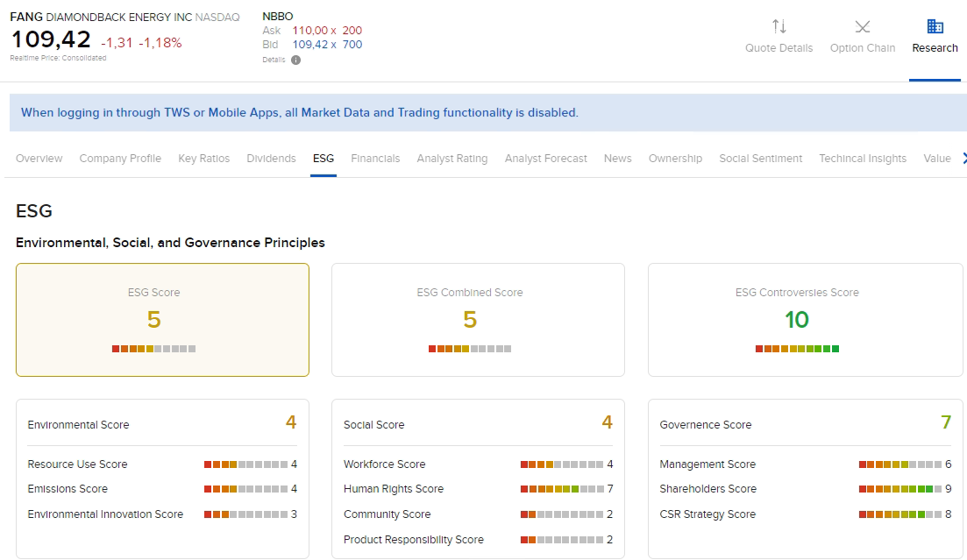Select the ESG Combined Score card
Image resolution: width=967 pixels, height=560 pixels.
(478, 320)
